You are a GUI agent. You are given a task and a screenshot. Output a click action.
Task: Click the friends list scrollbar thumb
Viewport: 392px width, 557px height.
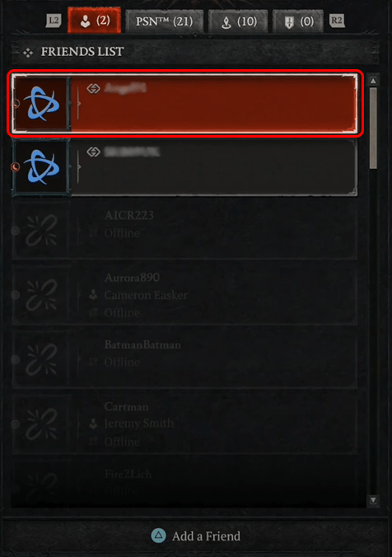373,128
